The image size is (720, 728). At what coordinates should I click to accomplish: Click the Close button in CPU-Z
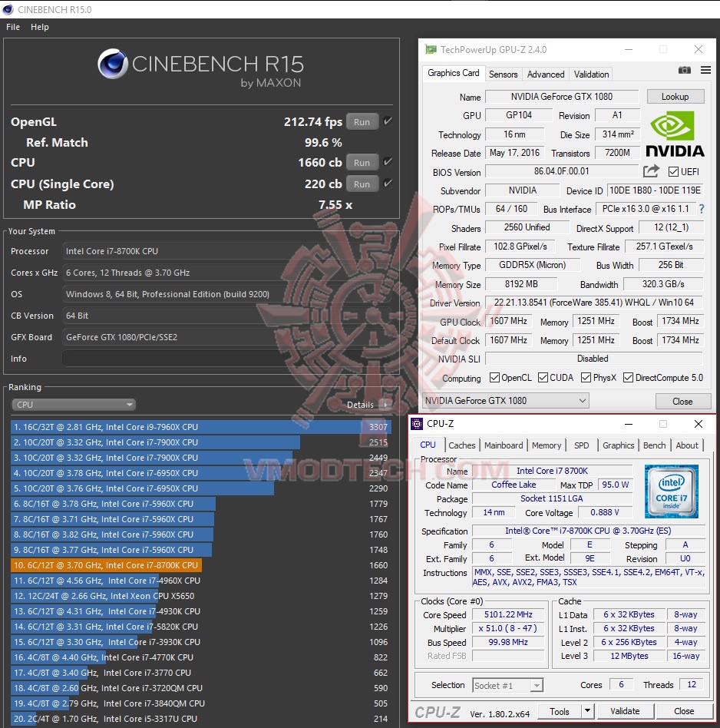point(684,711)
